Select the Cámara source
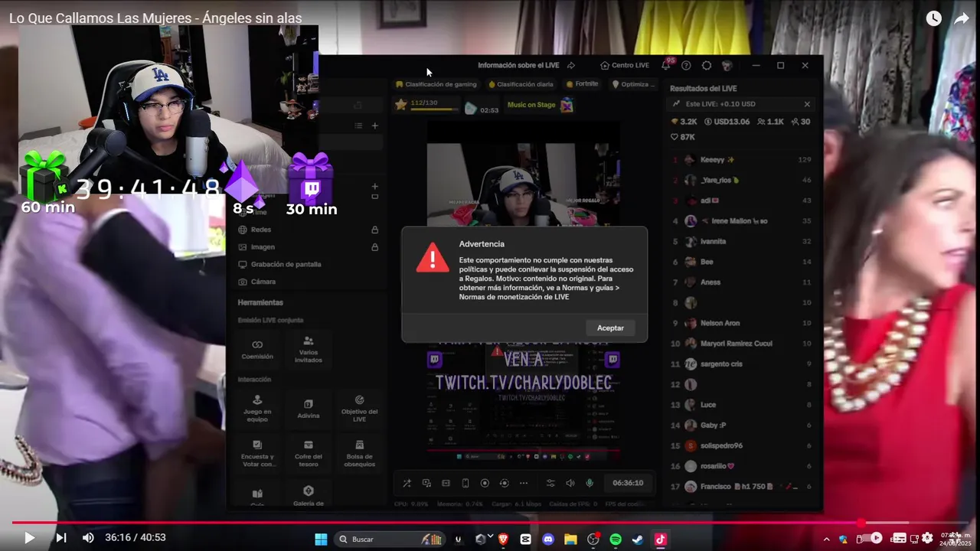 [x=308, y=282]
